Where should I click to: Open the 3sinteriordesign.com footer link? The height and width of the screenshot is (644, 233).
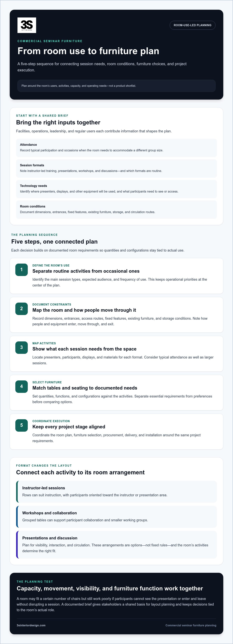[31, 625]
